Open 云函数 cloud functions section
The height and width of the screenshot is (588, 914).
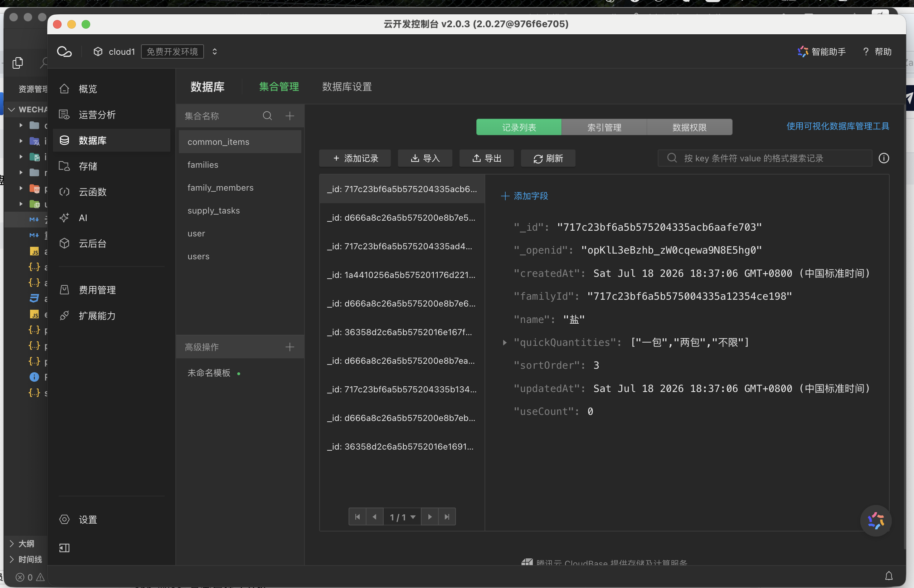112,192
